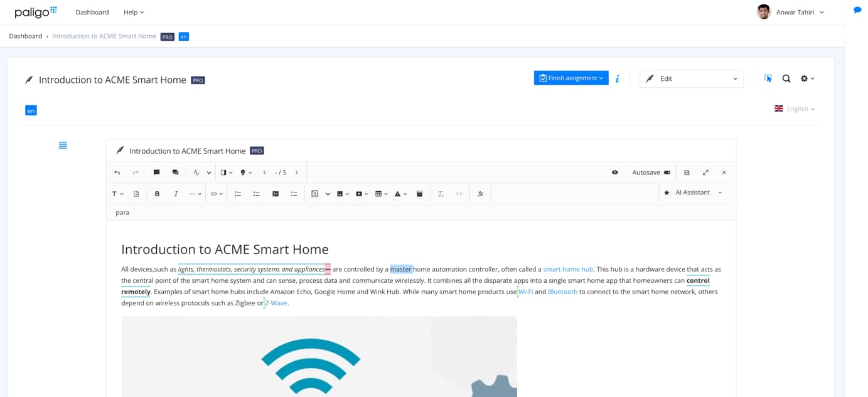
Task: Click the undo arrow in editor toolbar
Action: pyautogui.click(x=117, y=172)
